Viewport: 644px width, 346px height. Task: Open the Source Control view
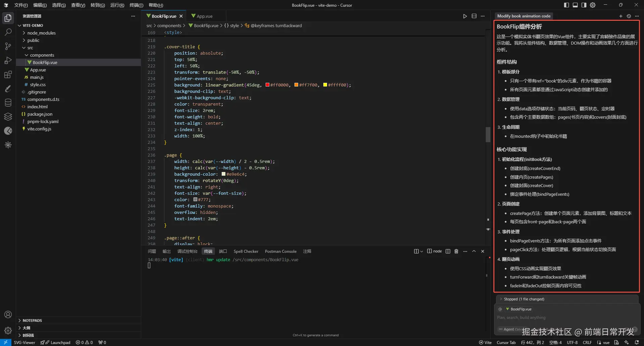(x=8, y=46)
